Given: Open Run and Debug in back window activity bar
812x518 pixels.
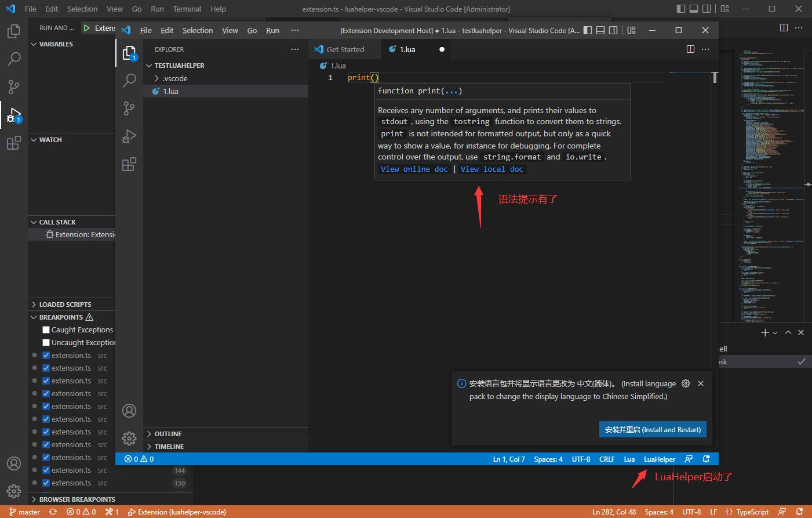Looking at the screenshot, I should click(x=14, y=115).
